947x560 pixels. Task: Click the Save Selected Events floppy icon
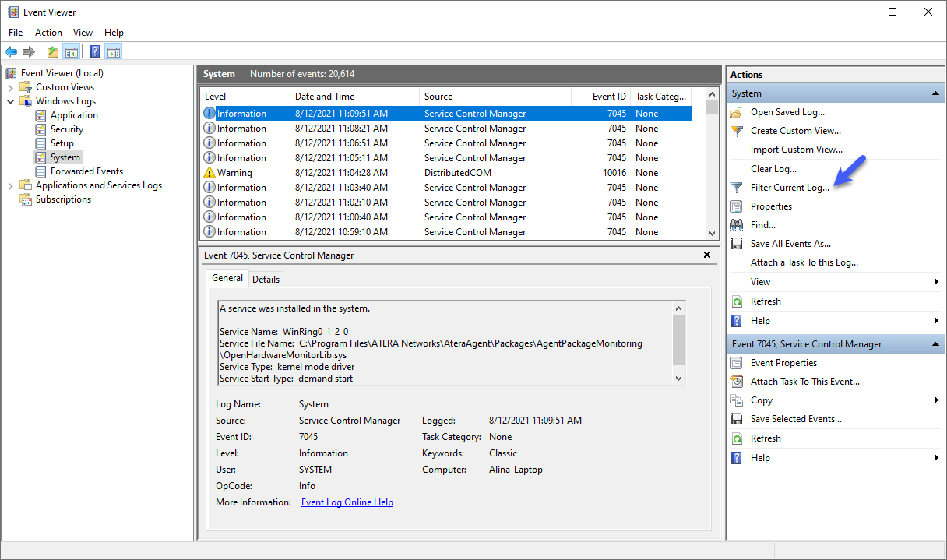point(737,419)
